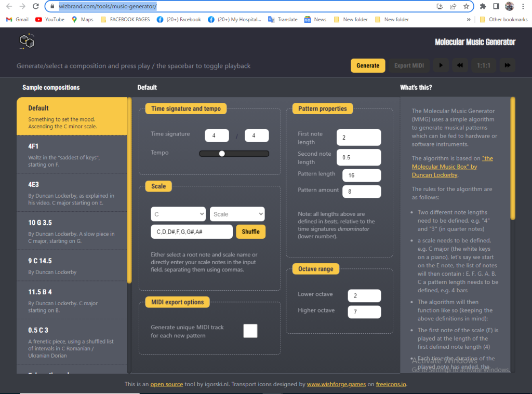Click the Pattern length field

(362, 175)
